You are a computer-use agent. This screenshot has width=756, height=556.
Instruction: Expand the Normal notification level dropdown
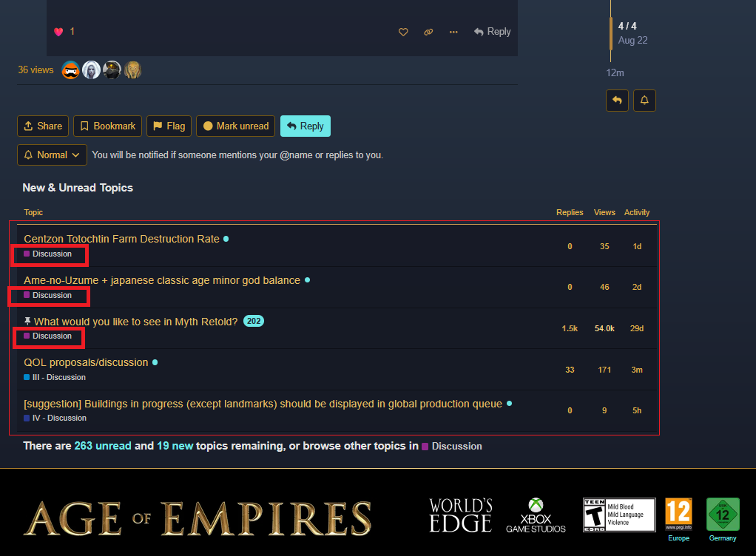(52, 155)
